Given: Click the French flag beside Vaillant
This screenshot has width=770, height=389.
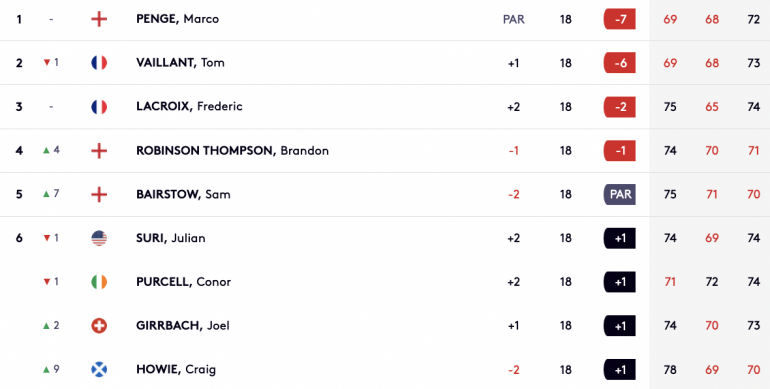Looking at the screenshot, I should point(99,63).
